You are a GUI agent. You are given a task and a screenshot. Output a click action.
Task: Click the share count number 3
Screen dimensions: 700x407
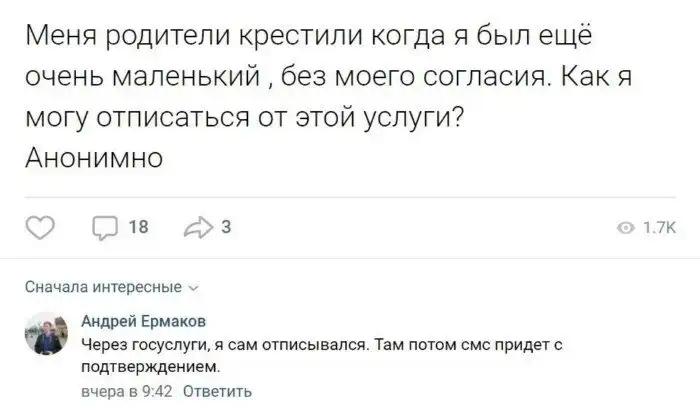[x=224, y=227]
